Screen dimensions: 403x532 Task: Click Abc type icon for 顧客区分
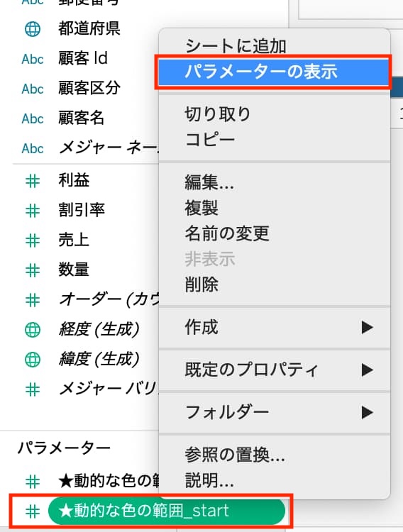[33, 89]
